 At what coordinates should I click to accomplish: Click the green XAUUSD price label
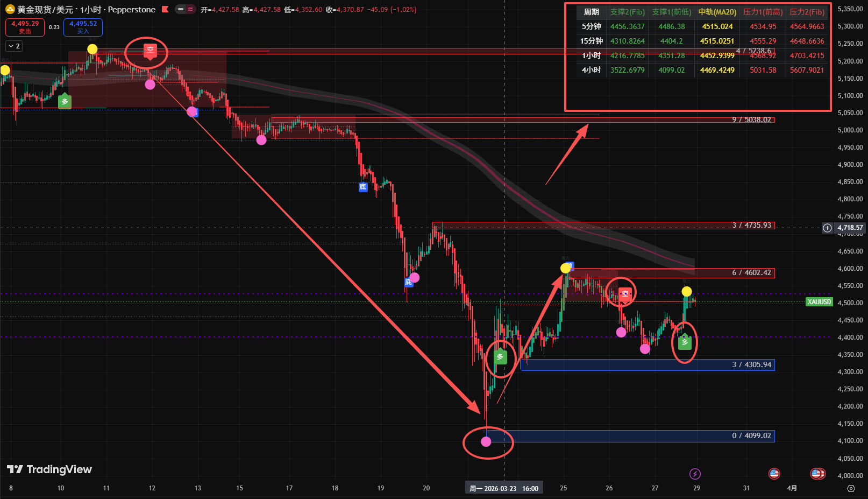tap(819, 302)
